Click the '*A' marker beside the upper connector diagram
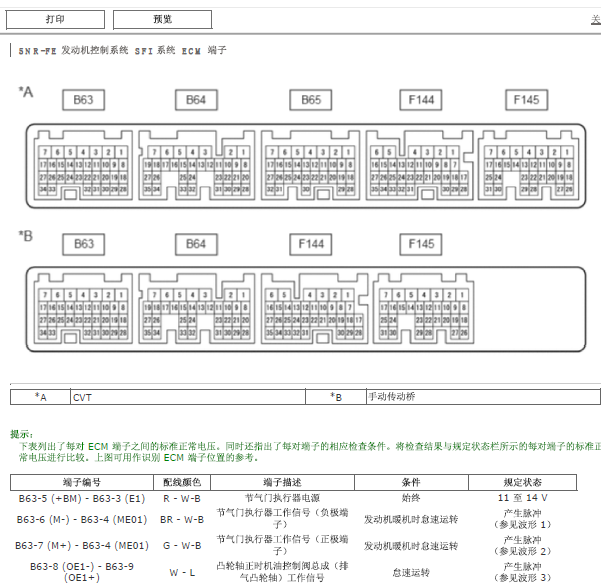This screenshot has height=585, width=601. 26,92
